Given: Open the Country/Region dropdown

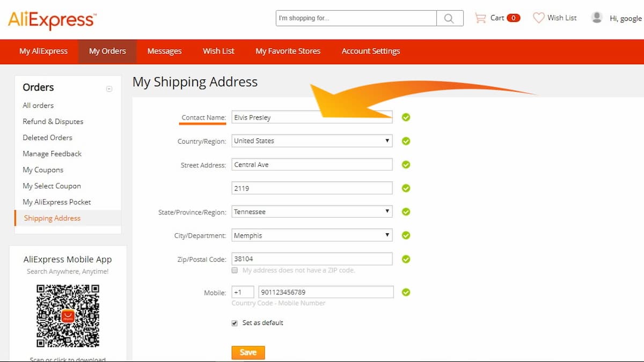Looking at the screenshot, I should (312, 141).
